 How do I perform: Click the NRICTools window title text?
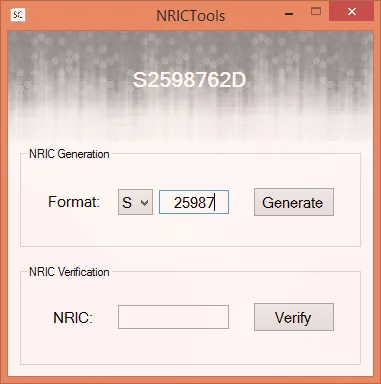pyautogui.click(x=191, y=16)
